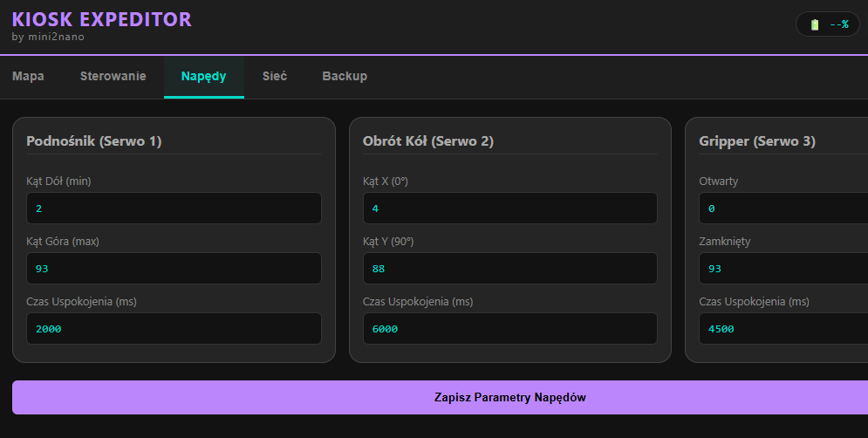This screenshot has width=868, height=438.
Task: Switch to the Sterowanie tab
Action: tap(113, 76)
